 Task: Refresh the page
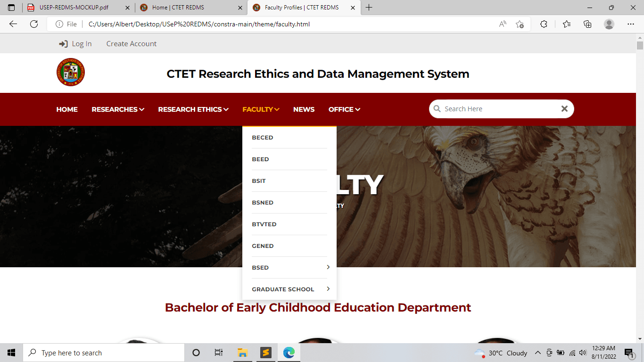coord(34,24)
